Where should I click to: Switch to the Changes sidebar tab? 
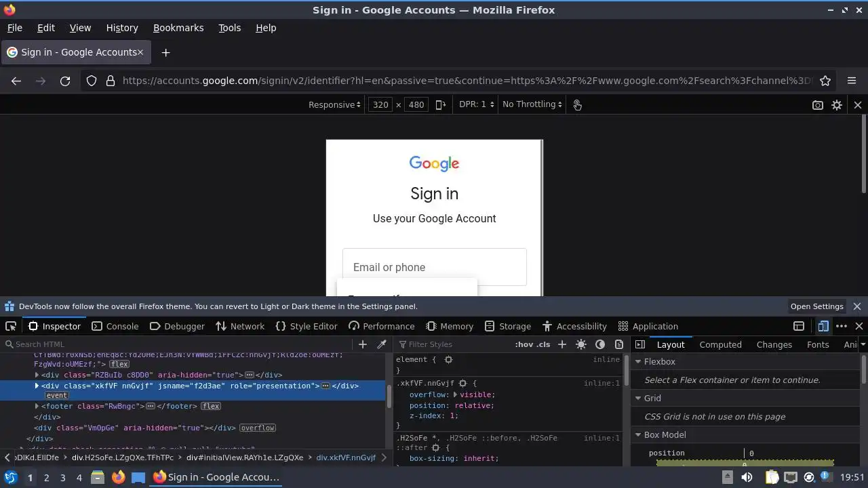pyautogui.click(x=774, y=344)
